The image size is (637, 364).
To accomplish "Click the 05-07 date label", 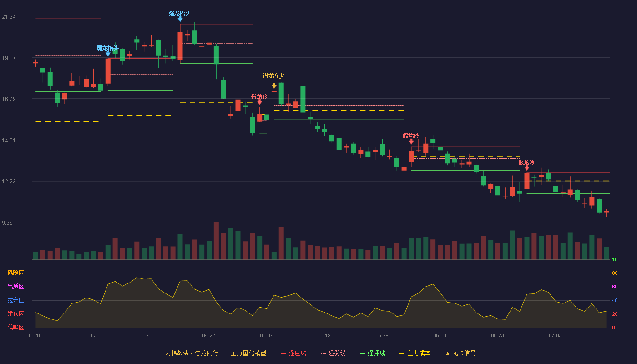I will coord(266,335).
